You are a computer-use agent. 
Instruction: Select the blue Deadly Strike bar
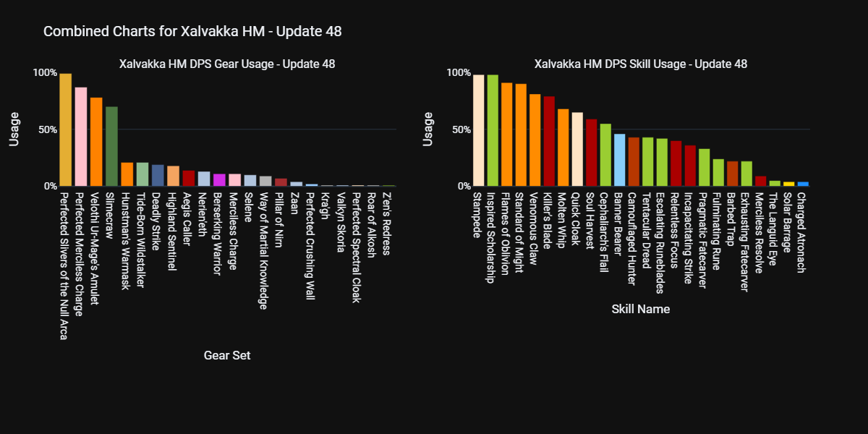pos(158,176)
